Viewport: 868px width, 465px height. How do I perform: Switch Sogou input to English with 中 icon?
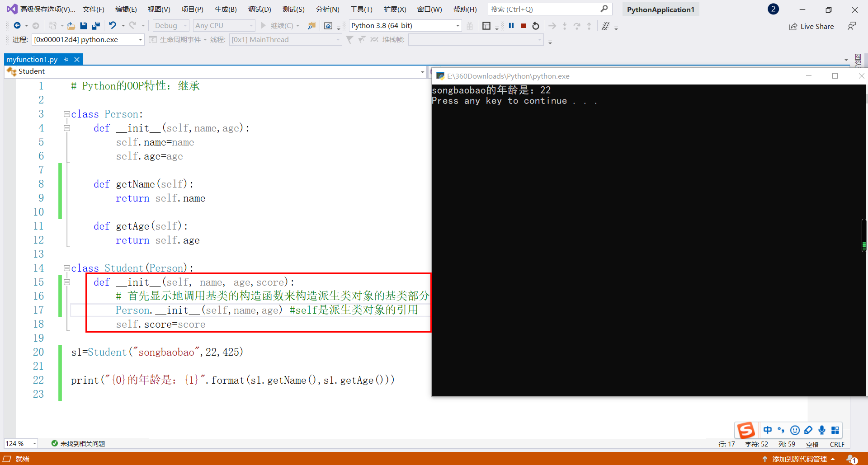coord(768,430)
